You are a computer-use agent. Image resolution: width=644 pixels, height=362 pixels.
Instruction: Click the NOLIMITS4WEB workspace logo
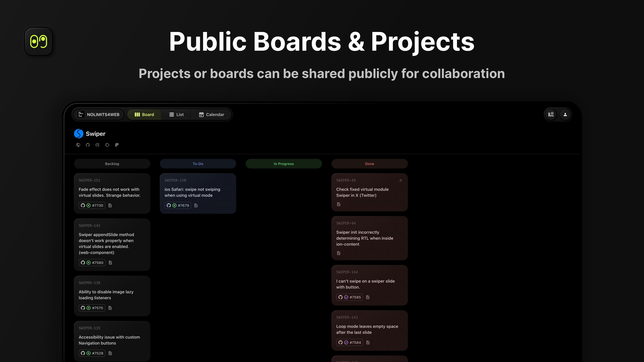(x=80, y=114)
